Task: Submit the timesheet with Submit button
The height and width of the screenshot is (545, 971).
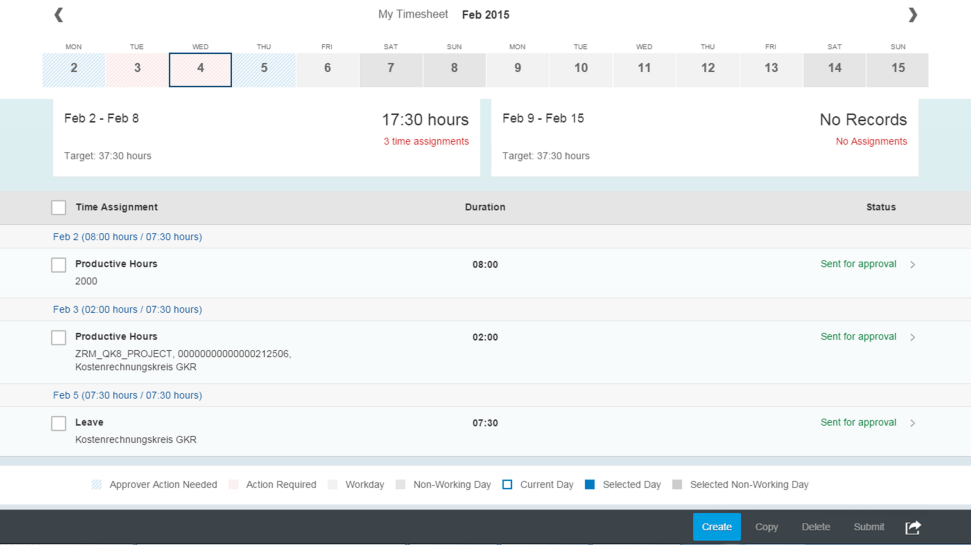Action: (x=868, y=527)
